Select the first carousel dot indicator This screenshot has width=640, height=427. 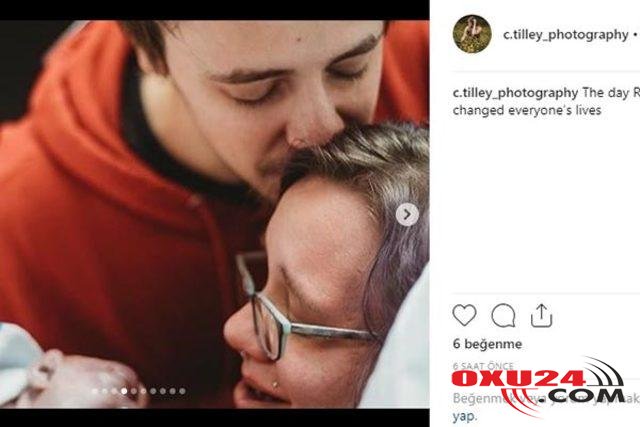click(x=95, y=391)
